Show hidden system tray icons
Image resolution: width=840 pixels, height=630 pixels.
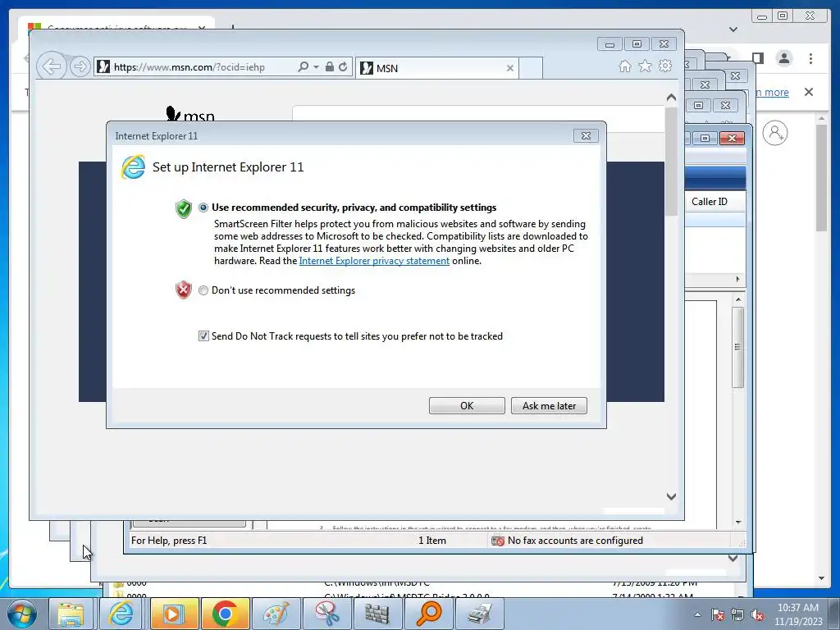pyautogui.click(x=697, y=614)
